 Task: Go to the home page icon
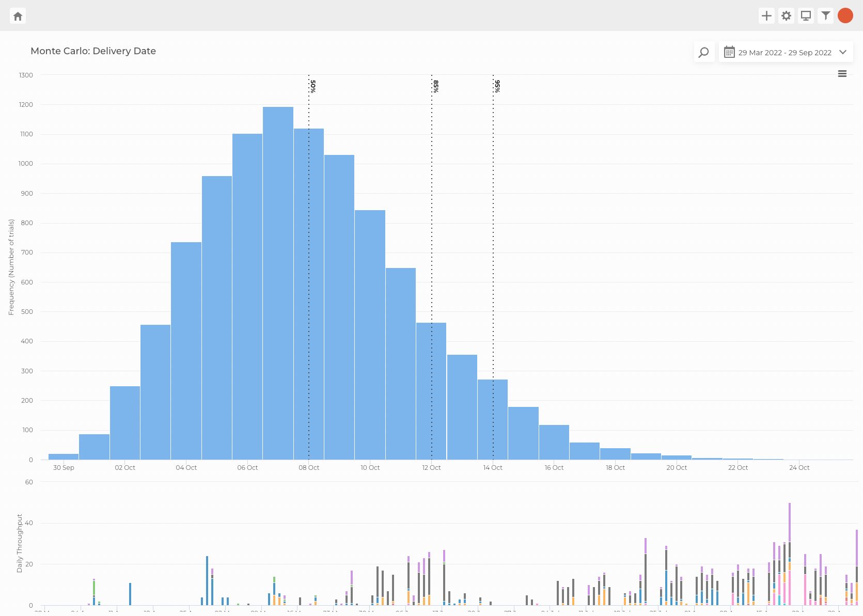pyautogui.click(x=18, y=16)
